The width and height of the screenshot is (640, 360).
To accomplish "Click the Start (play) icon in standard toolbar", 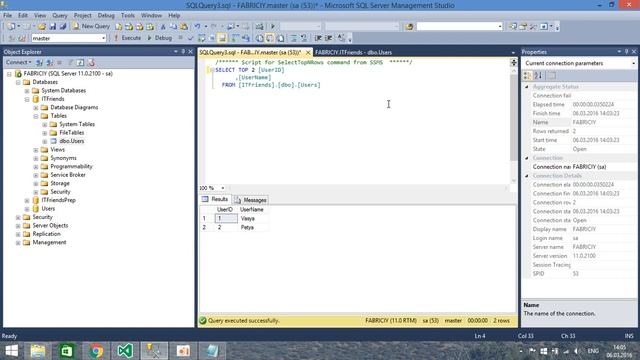I will point(273,26).
